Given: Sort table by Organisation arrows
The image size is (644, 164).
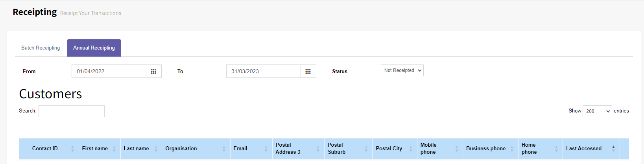Looking at the screenshot, I should [x=224, y=149].
